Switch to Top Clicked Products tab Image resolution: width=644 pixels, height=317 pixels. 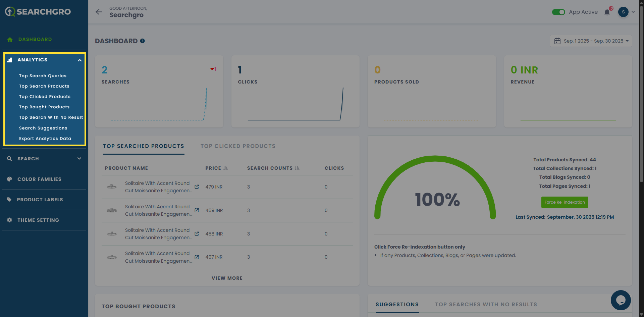tap(238, 146)
